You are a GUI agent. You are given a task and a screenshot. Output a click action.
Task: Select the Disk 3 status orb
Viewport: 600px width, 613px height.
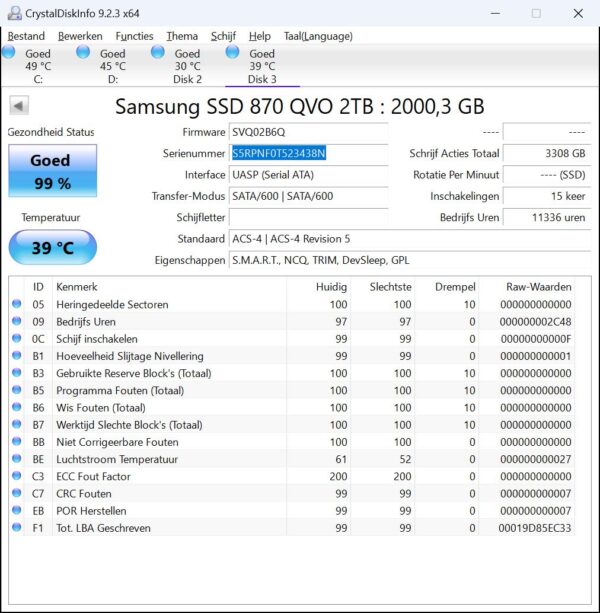(x=232, y=52)
